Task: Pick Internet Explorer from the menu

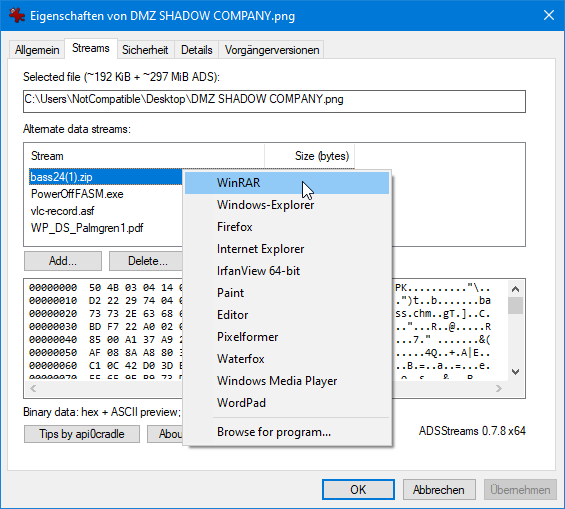Action: point(287,249)
